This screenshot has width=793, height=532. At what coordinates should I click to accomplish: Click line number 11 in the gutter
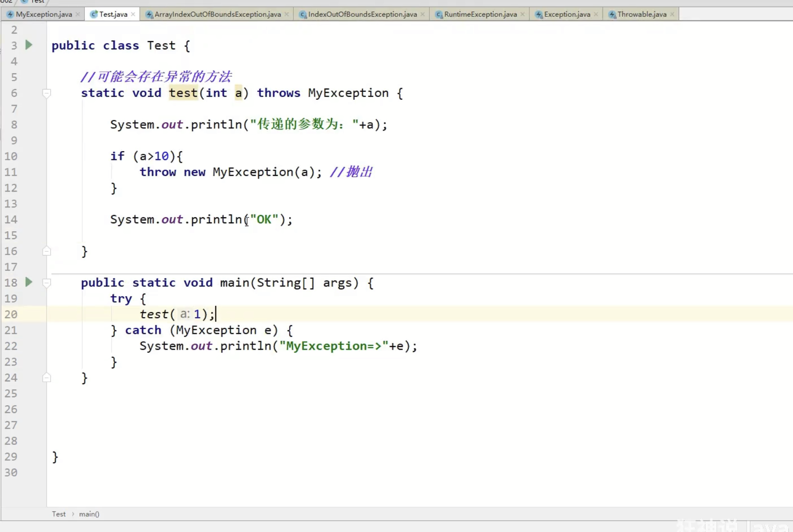click(x=11, y=172)
